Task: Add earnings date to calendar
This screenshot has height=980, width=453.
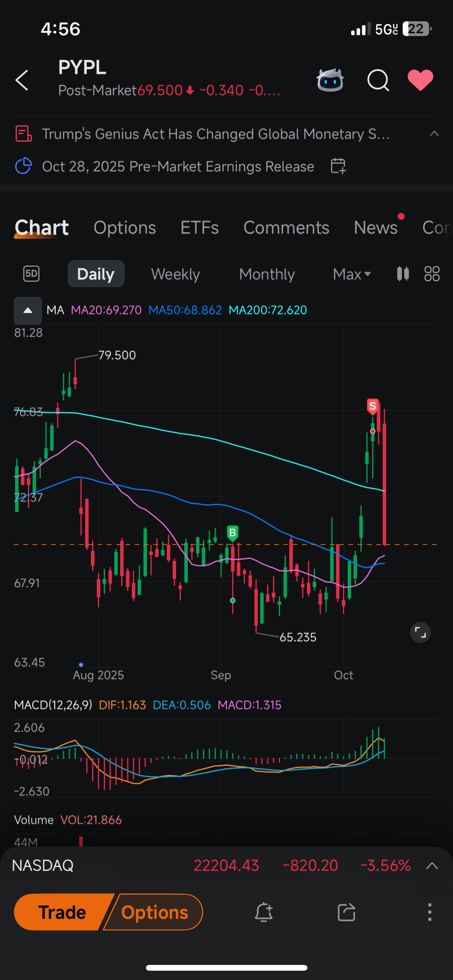Action: tap(338, 166)
